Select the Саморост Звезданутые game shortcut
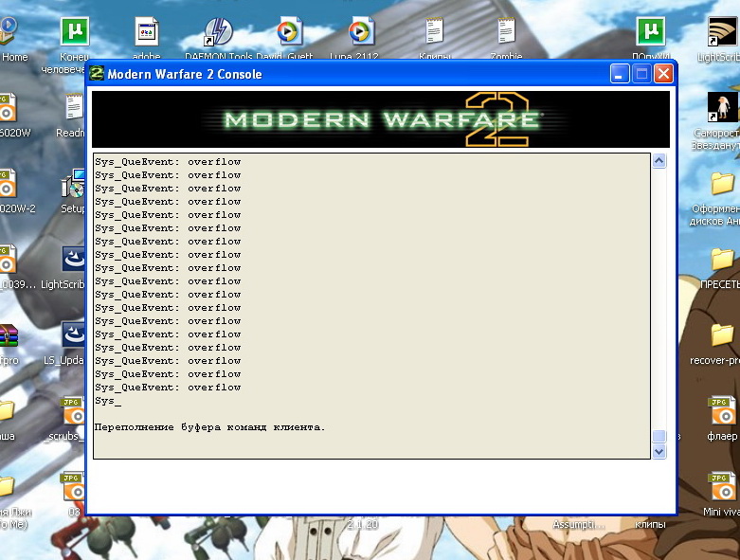This screenshot has width=740, height=560. click(x=722, y=107)
